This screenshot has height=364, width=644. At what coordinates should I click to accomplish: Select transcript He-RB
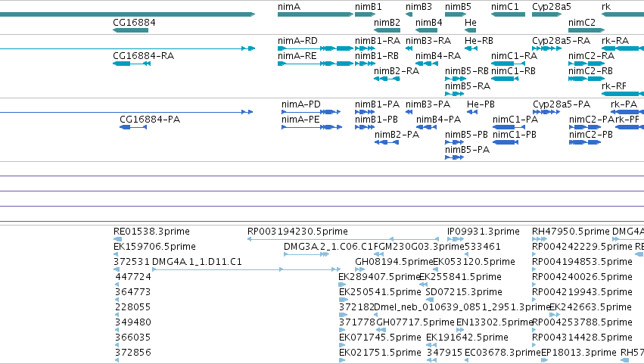pyautogui.click(x=471, y=48)
